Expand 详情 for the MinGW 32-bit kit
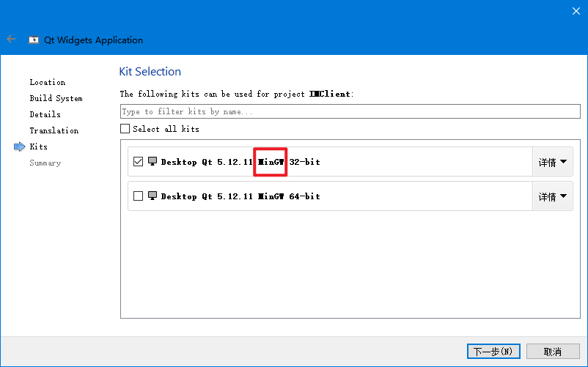588x367 pixels. pyautogui.click(x=552, y=162)
